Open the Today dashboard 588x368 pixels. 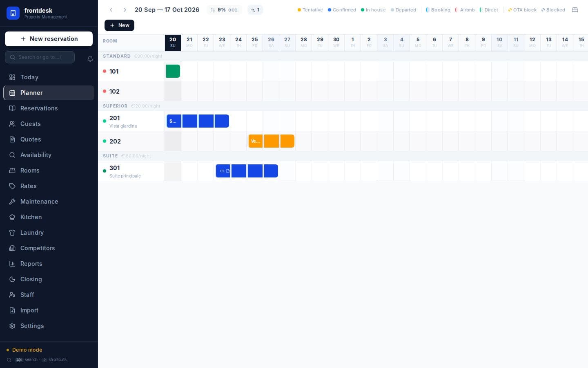click(x=49, y=77)
